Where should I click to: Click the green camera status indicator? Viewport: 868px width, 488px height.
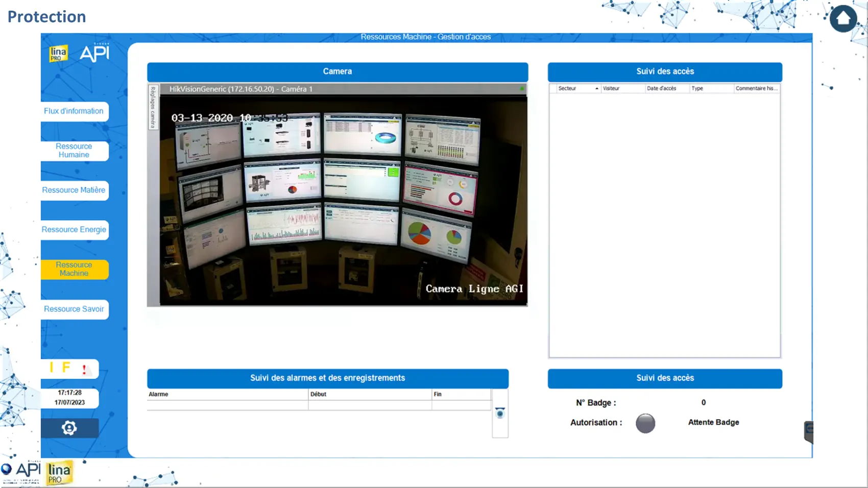coord(522,89)
